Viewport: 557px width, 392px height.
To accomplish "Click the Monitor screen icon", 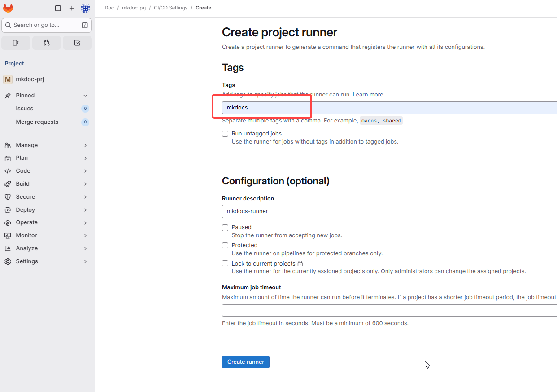I will [x=8, y=235].
